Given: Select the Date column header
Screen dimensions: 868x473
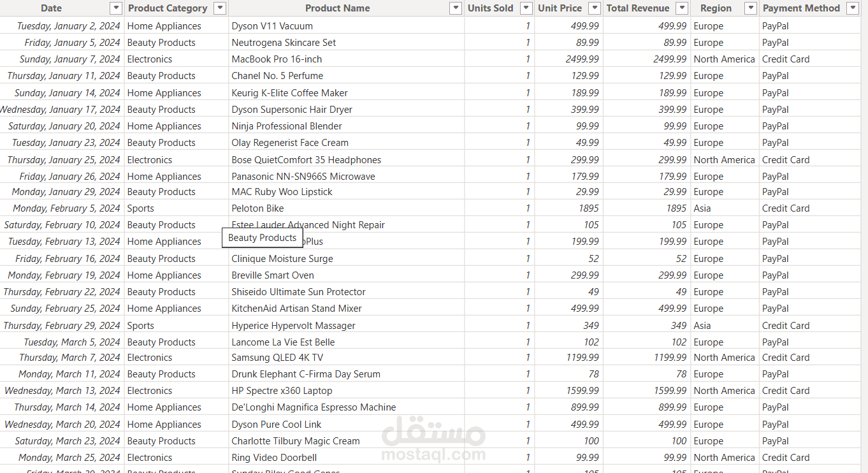Looking at the screenshot, I should click(x=52, y=8).
